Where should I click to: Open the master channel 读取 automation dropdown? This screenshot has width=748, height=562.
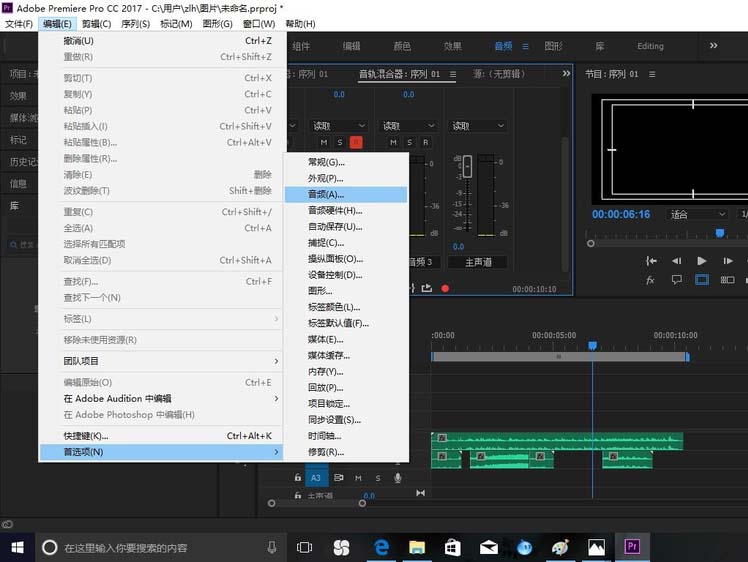coord(478,126)
